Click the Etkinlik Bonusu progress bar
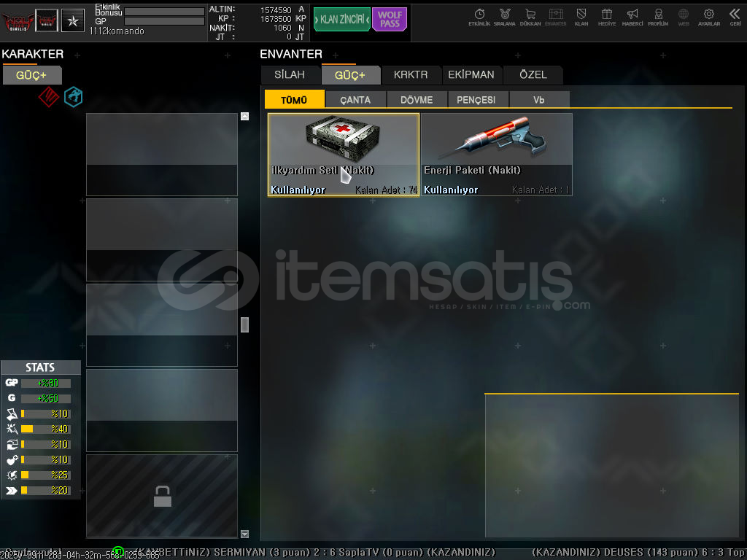Image resolution: width=747 pixels, height=560 pixels. pyautogui.click(x=164, y=12)
